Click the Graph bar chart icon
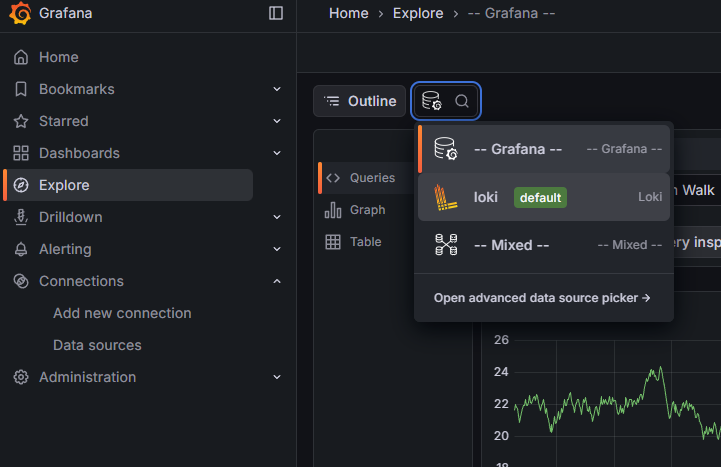The image size is (721, 467). [333, 210]
